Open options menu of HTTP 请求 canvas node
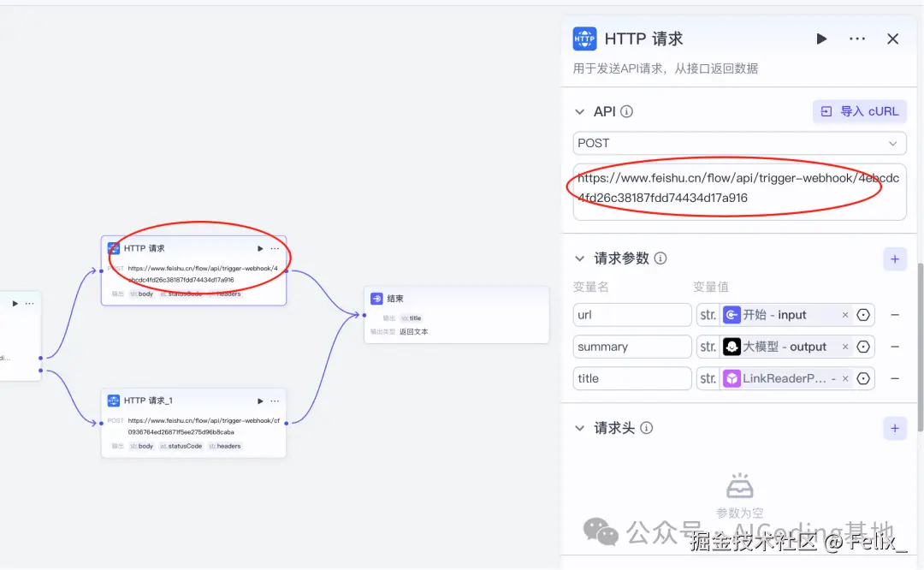The height and width of the screenshot is (570, 924). [x=275, y=249]
